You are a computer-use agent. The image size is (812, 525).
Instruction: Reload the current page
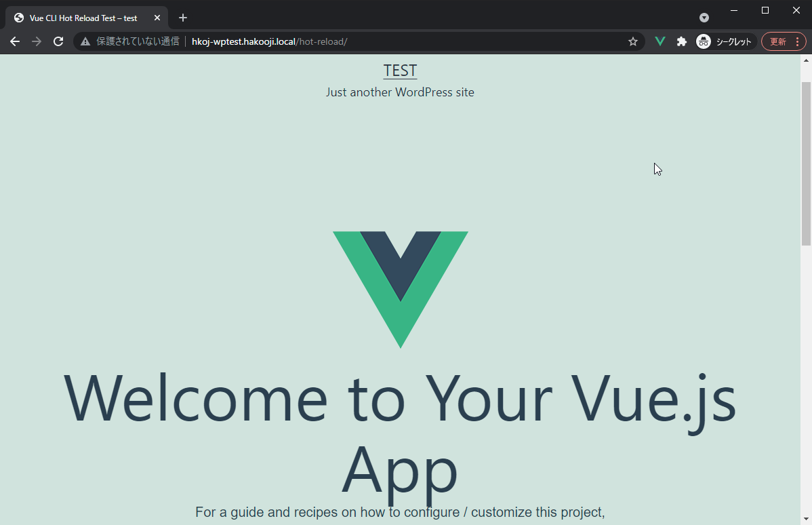coord(58,41)
